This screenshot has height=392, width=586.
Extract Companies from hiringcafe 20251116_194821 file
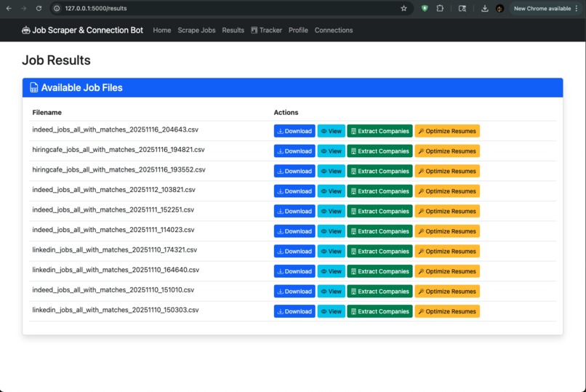[380, 151]
